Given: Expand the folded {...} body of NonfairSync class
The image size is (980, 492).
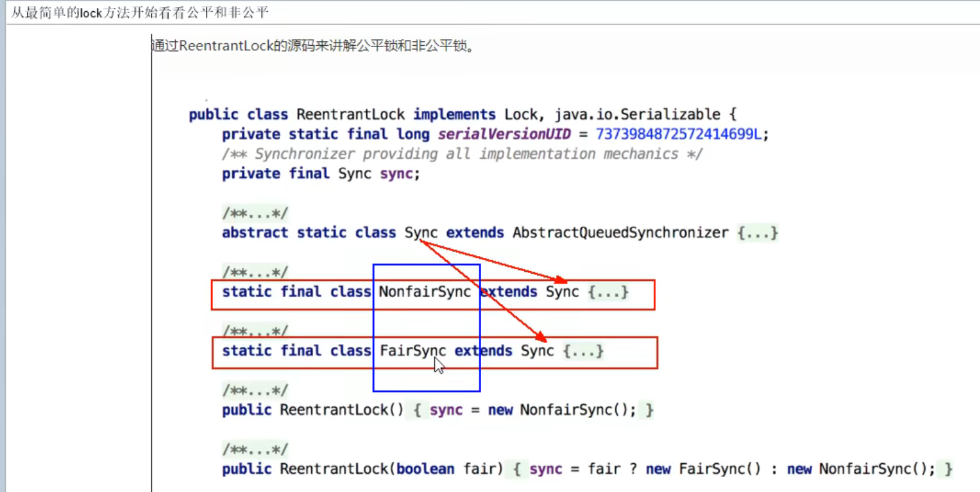Looking at the screenshot, I should (608, 291).
